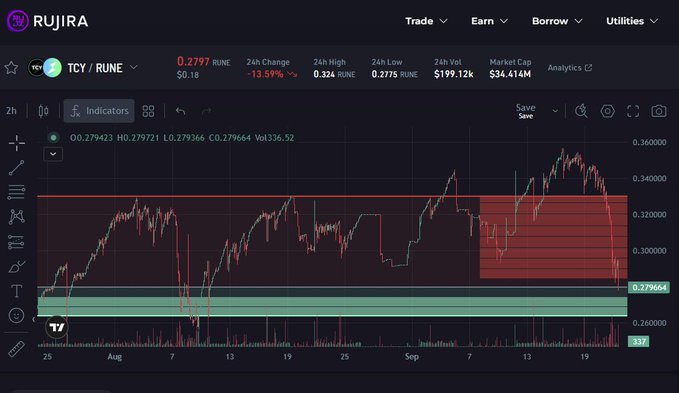Click the 0.279664 current price label
679x393 pixels.
[649, 287]
